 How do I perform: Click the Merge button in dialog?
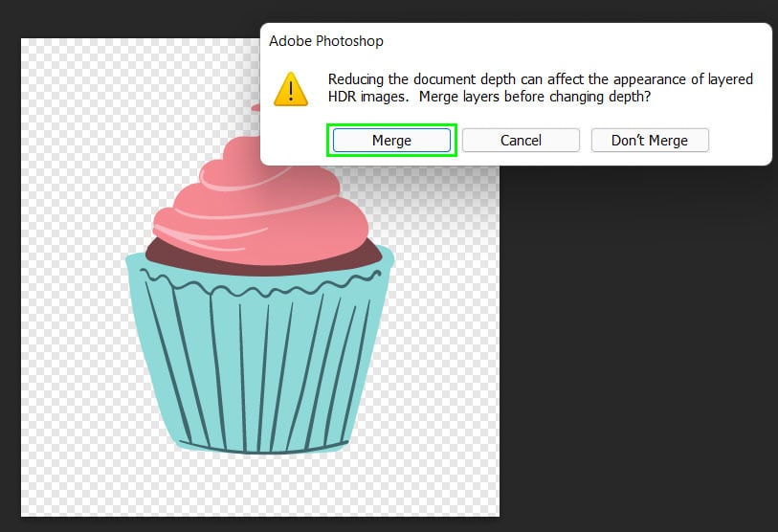[391, 141]
